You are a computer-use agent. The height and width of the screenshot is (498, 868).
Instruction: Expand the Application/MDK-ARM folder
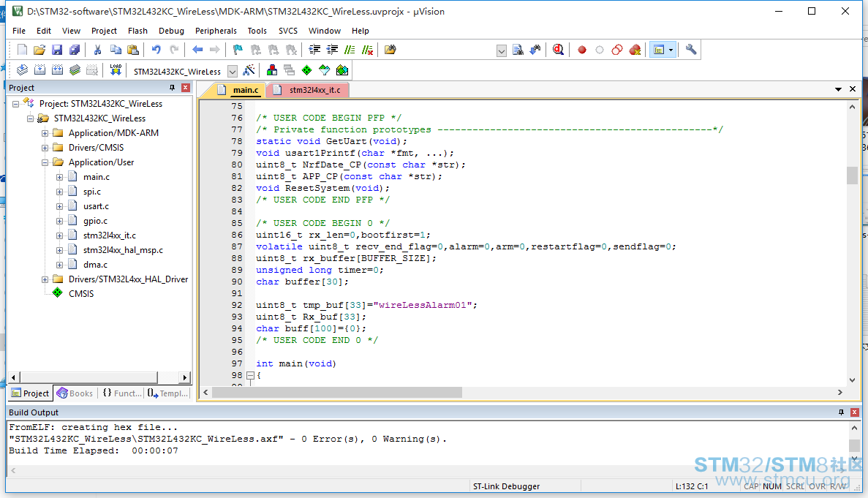(45, 133)
